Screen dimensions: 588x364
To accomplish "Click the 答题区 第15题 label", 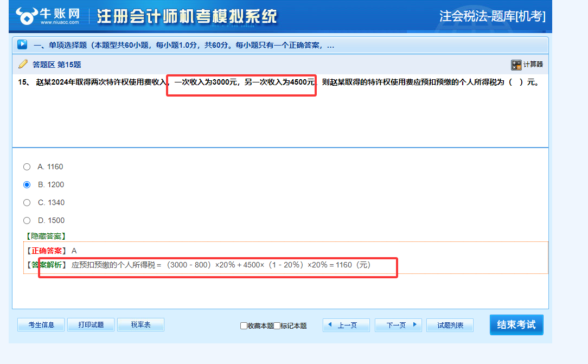I will tap(56, 65).
